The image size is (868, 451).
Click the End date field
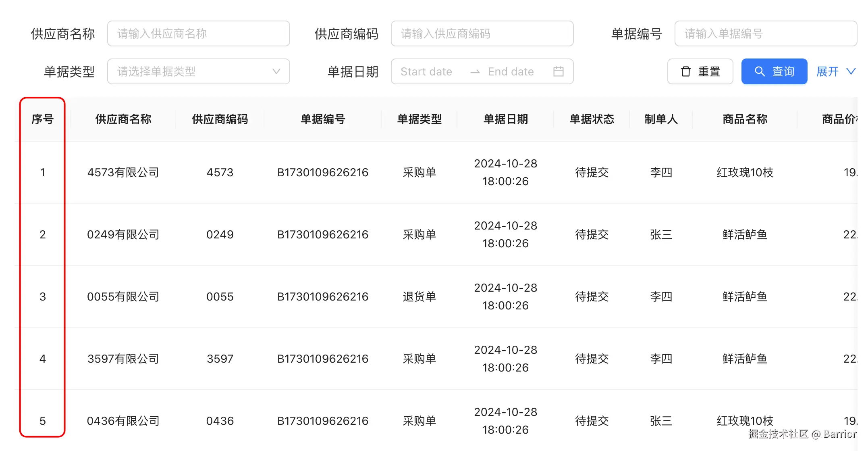pos(511,71)
